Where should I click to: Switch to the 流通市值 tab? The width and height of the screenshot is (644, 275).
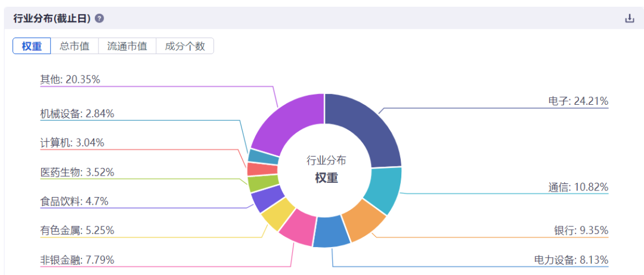pos(128,46)
